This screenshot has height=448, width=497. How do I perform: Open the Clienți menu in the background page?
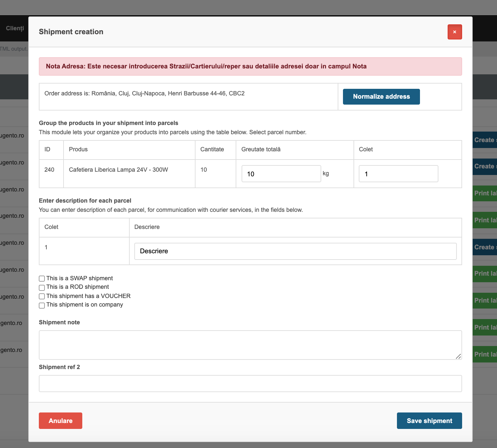[15, 28]
